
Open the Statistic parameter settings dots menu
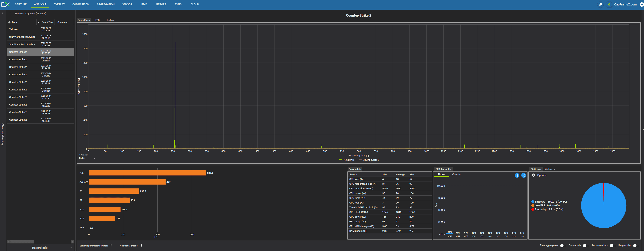click(111, 246)
